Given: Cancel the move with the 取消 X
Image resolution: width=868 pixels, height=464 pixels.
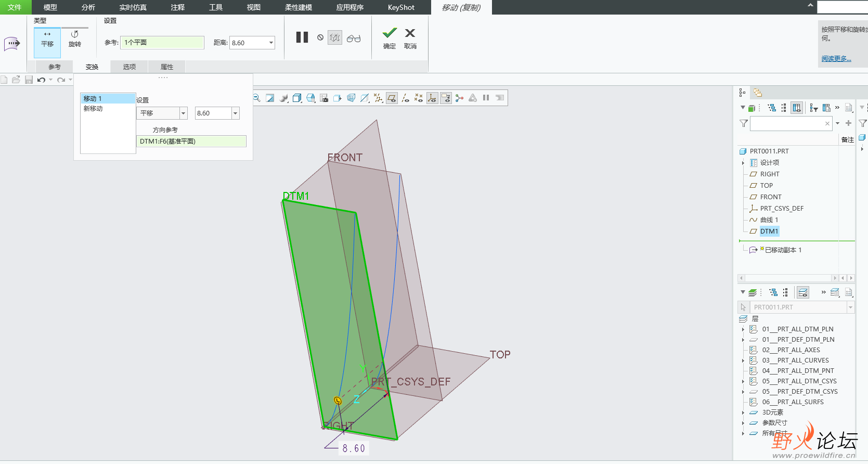Looking at the screenshot, I should click(x=410, y=38).
